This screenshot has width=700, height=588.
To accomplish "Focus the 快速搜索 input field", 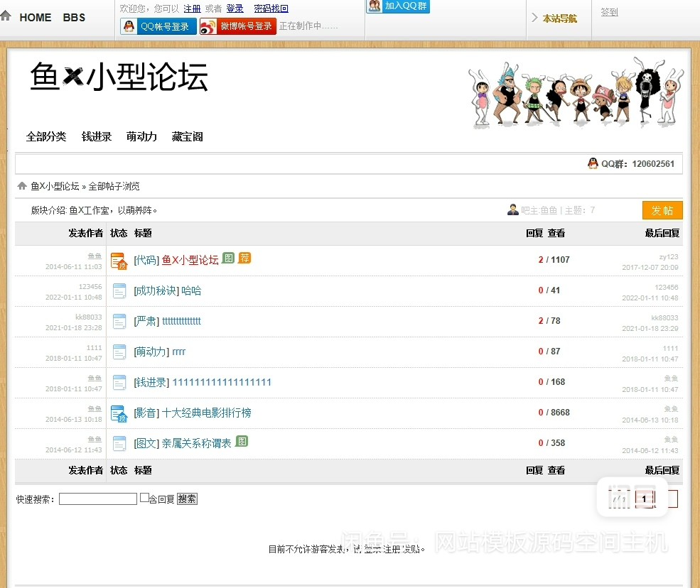I will click(x=98, y=499).
